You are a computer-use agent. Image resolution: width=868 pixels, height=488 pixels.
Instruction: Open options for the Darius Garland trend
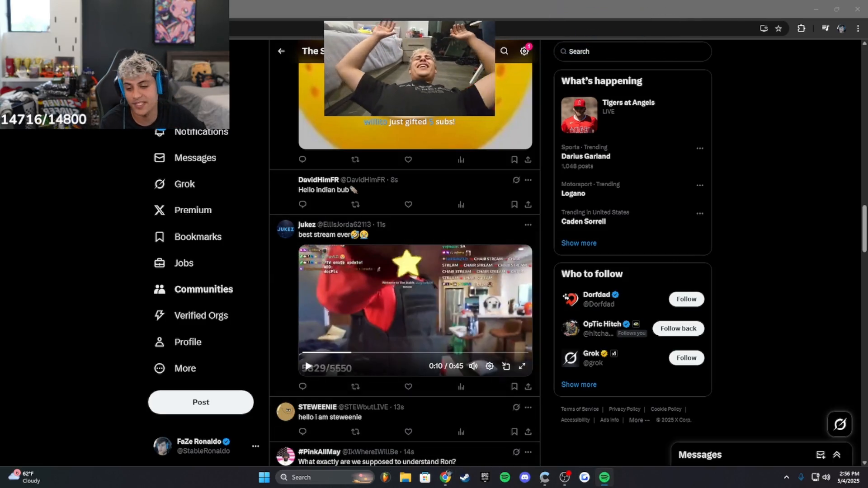(699, 148)
